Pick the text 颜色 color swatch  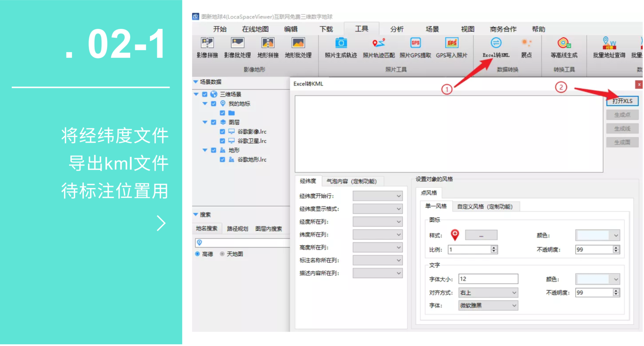pyautogui.click(x=598, y=279)
